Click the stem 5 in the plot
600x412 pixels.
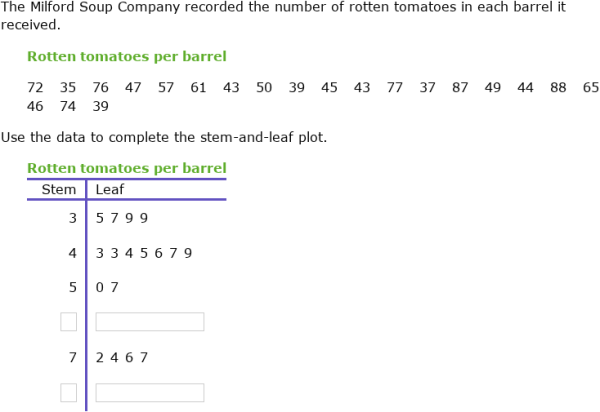click(x=73, y=287)
